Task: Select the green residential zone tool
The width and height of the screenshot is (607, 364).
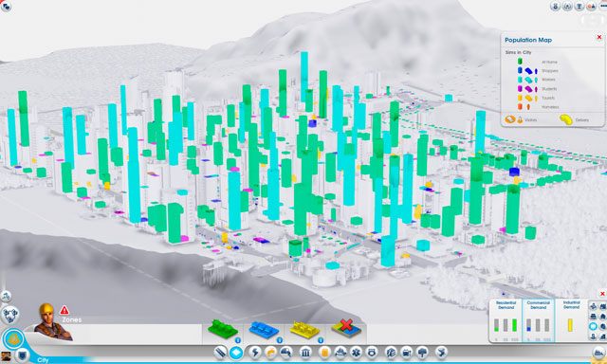Action: tap(223, 329)
